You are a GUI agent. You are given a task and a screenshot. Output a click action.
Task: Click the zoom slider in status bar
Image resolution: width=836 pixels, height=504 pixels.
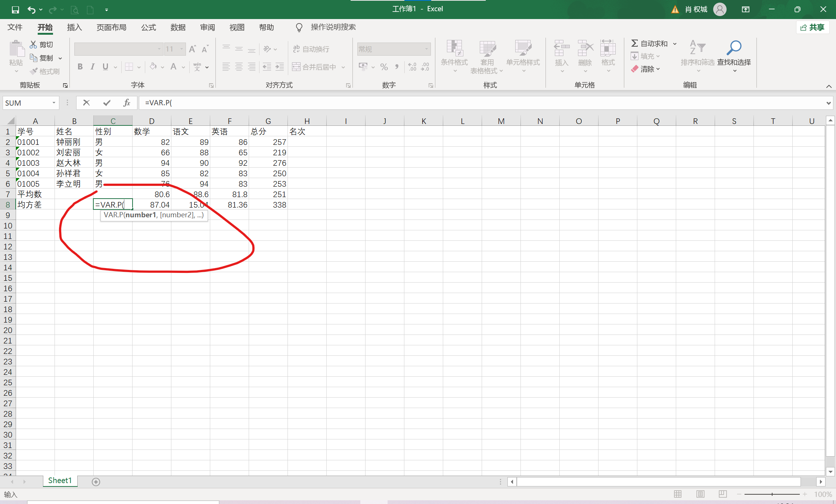tap(772, 494)
